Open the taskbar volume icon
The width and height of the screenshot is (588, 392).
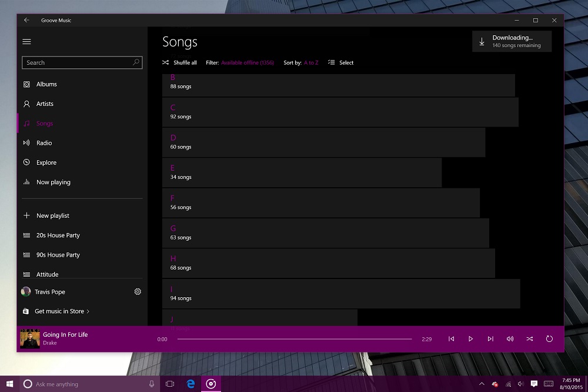[x=520, y=384]
